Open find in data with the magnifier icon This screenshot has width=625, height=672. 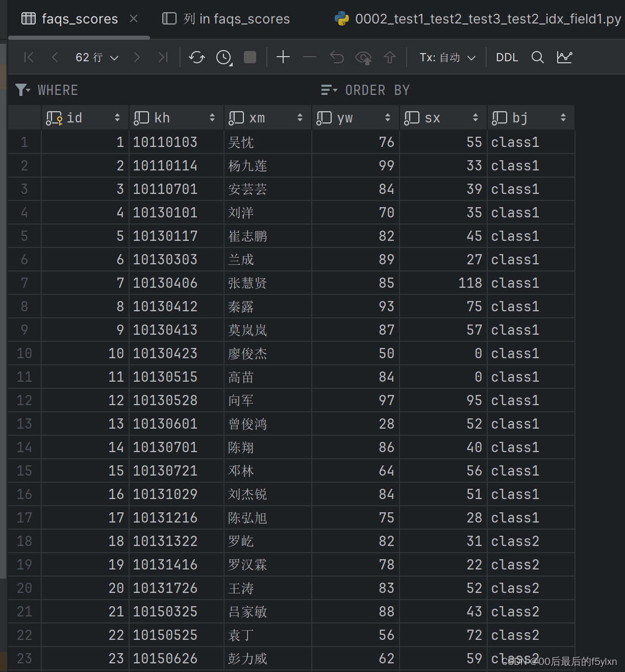pyautogui.click(x=537, y=57)
